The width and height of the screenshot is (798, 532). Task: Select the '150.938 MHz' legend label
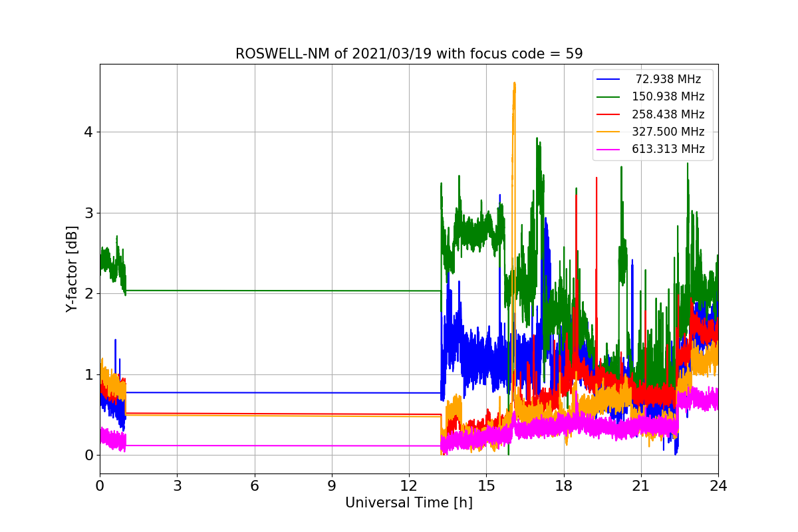click(x=668, y=96)
